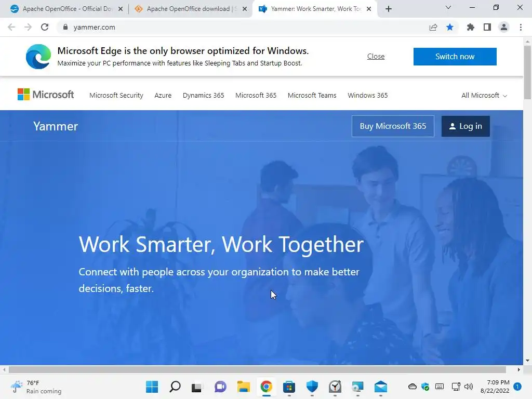Open File Explorer from taskbar
The image size is (532, 399).
[243, 387]
